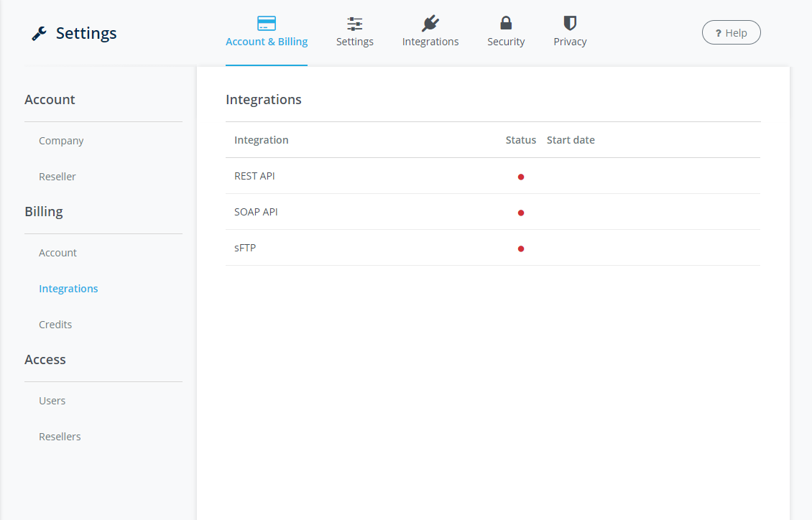Select Integrations in the left sidebar
Image resolution: width=812 pixels, height=520 pixels.
[68, 289]
